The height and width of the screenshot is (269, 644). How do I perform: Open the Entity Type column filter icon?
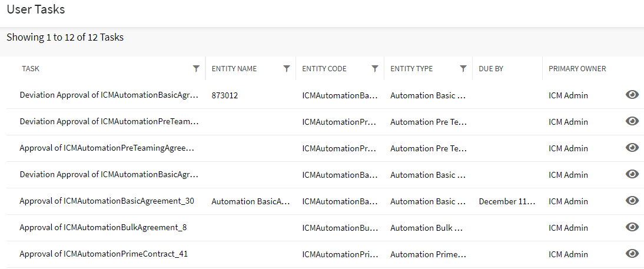[x=463, y=69]
